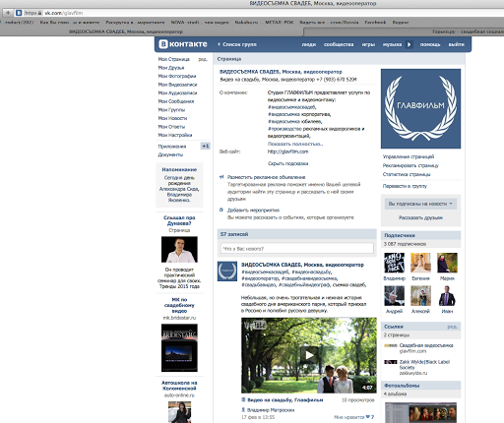504x423 pixels.
Task: Click Рассказать друзьям button
Action: click(x=420, y=217)
